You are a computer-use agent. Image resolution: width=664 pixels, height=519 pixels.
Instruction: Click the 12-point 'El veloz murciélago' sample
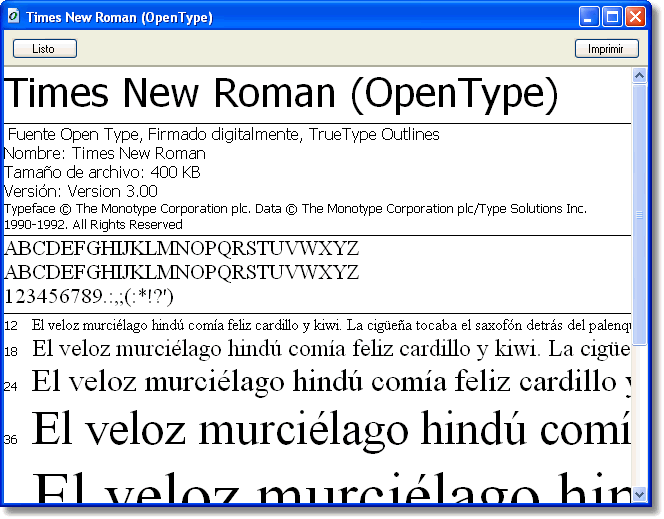331,325
